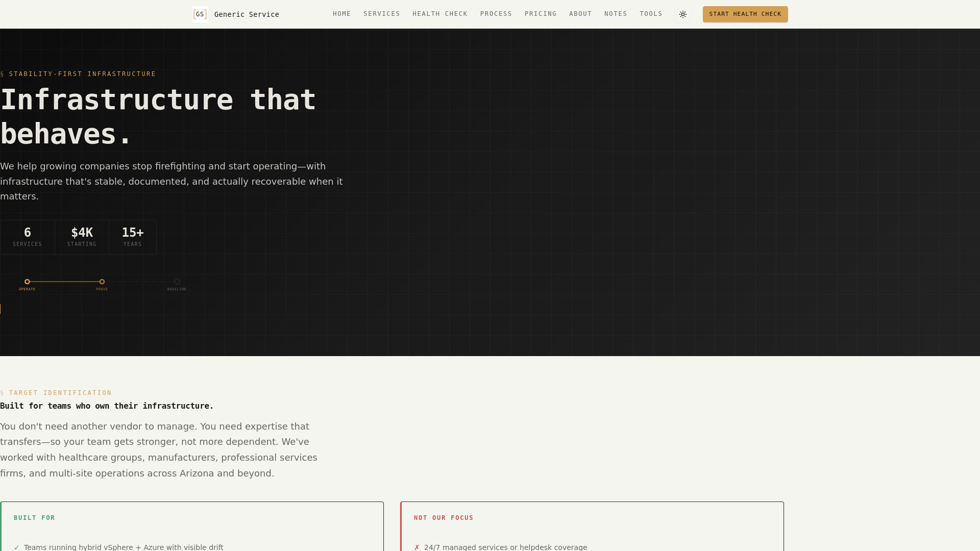Open the Notes nav item
This screenshot has height=551, width=980.
click(x=616, y=14)
